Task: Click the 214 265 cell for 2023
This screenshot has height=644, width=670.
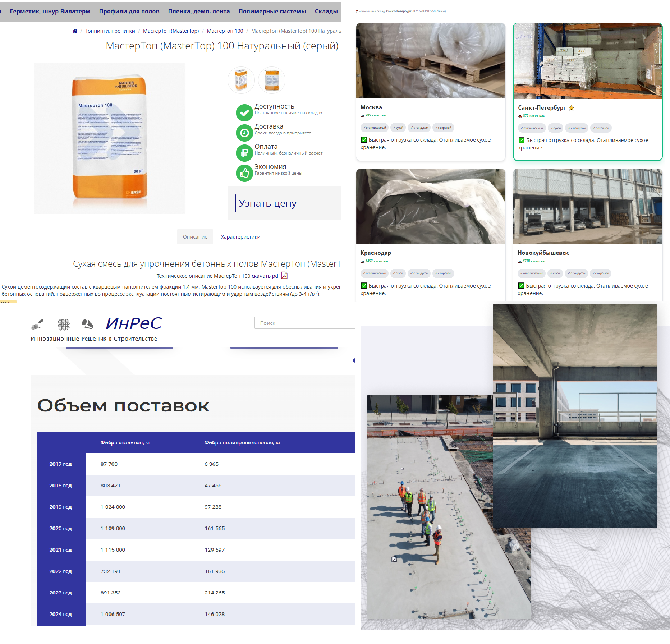Action: (215, 593)
